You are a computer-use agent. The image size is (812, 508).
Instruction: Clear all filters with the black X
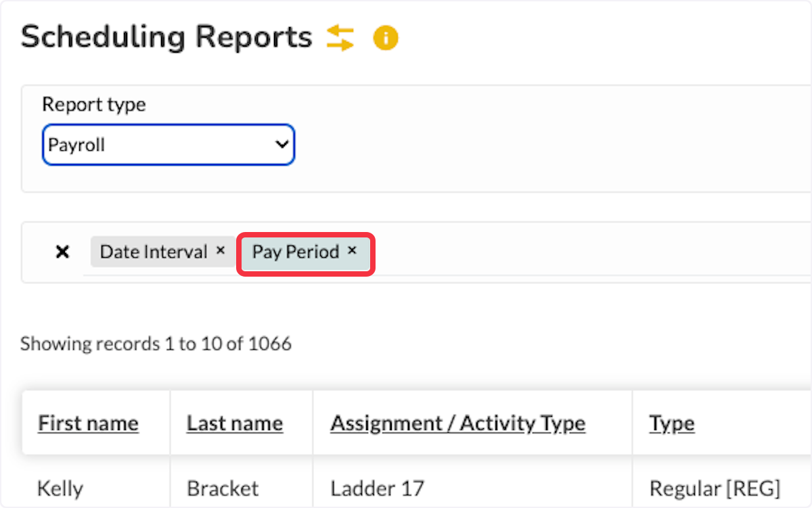pyautogui.click(x=62, y=252)
